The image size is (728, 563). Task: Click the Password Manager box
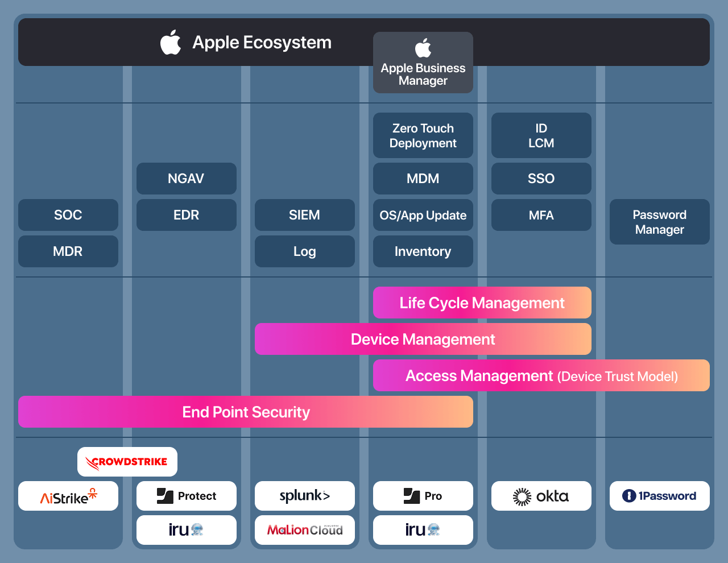click(659, 222)
